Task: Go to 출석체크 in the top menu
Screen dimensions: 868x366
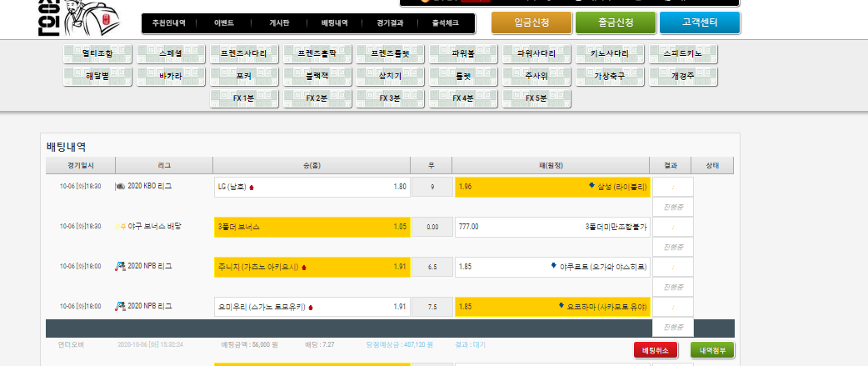Action: tap(446, 23)
